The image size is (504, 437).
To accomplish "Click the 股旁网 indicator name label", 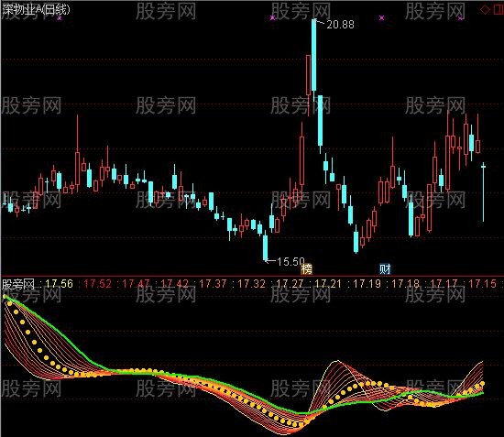I will [x=18, y=284].
